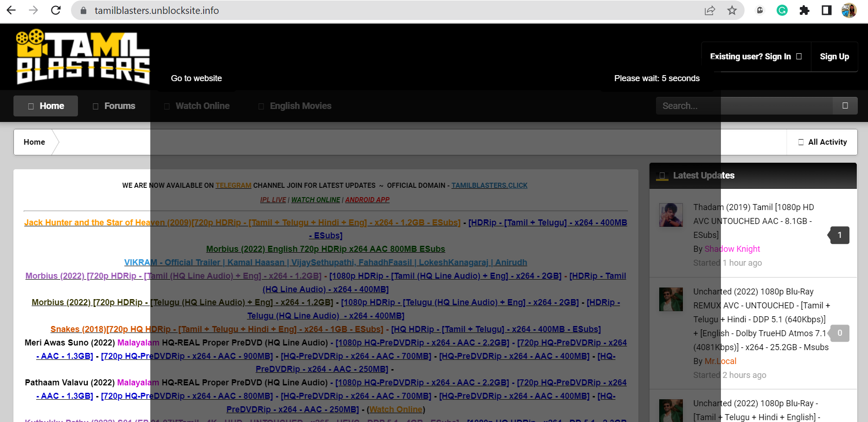Open the All Activity stream link
The height and width of the screenshot is (422, 868).
[x=822, y=142]
